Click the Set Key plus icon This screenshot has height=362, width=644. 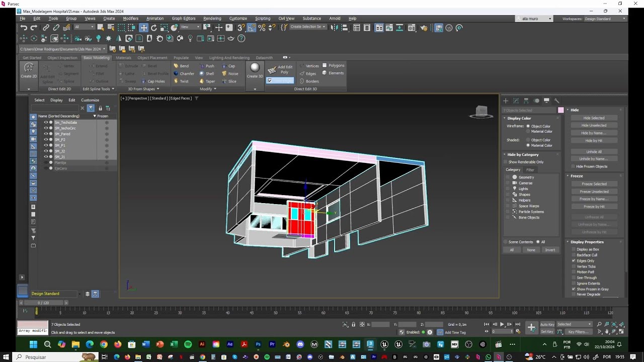coord(531,328)
